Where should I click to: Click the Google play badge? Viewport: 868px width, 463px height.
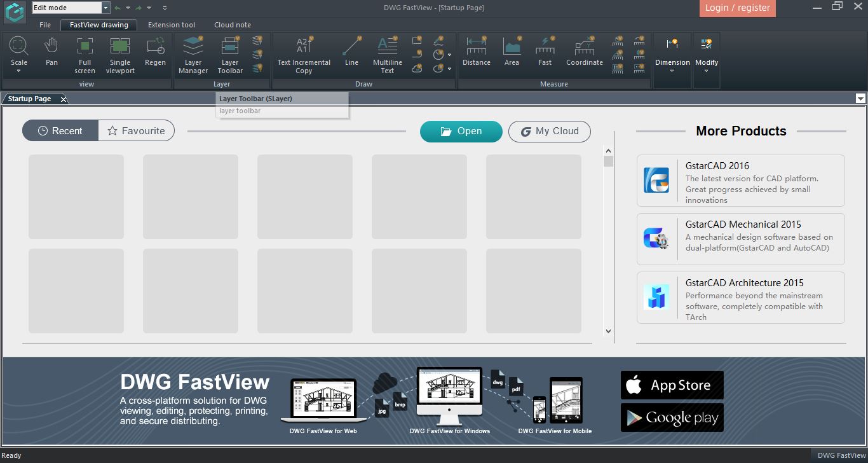(672, 417)
